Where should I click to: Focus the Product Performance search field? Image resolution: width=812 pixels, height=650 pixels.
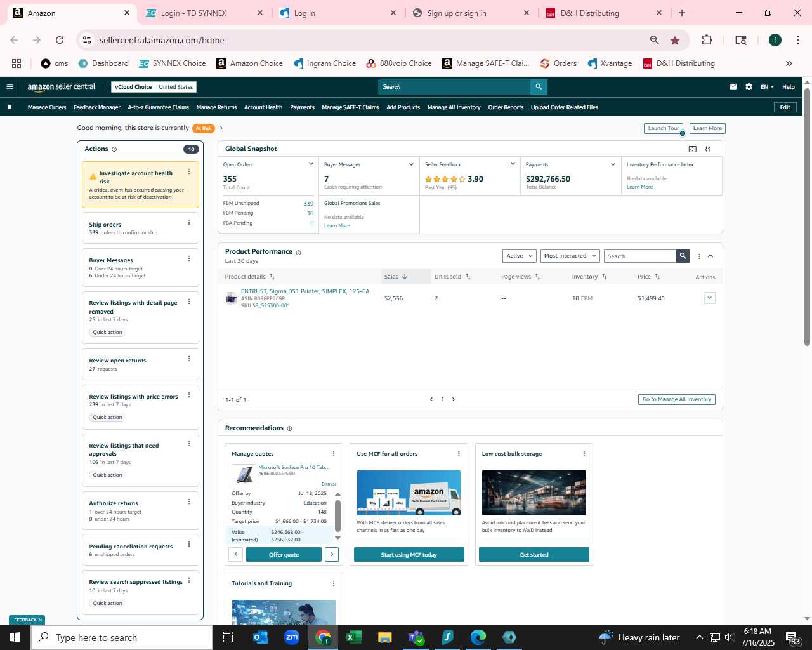click(639, 256)
